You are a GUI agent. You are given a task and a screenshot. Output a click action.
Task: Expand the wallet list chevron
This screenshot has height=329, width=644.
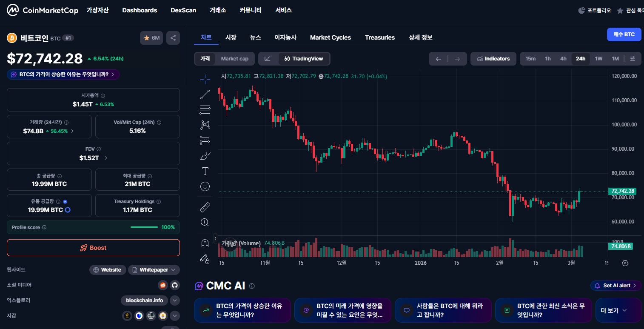(x=175, y=316)
